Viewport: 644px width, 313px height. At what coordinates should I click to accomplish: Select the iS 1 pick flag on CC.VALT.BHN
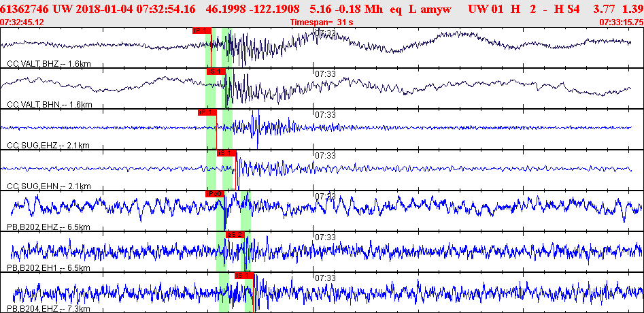[x=215, y=71]
